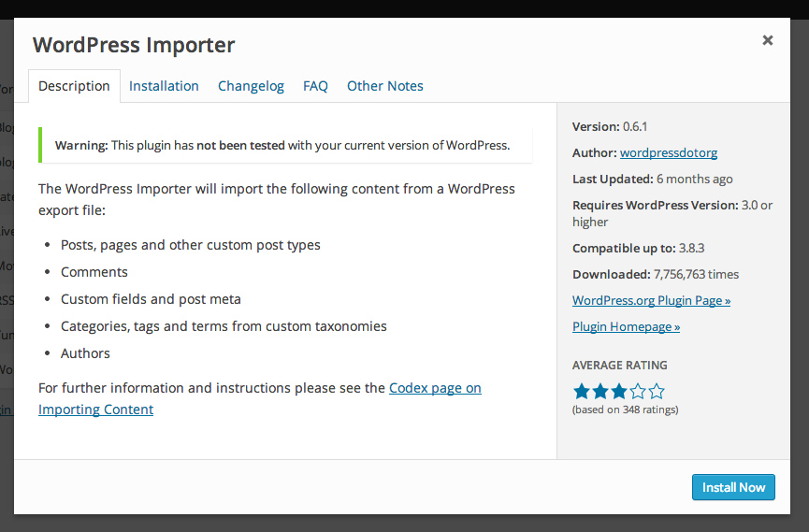The image size is (809, 532).
Task: Click the third filled rating star
Action: coord(619,391)
